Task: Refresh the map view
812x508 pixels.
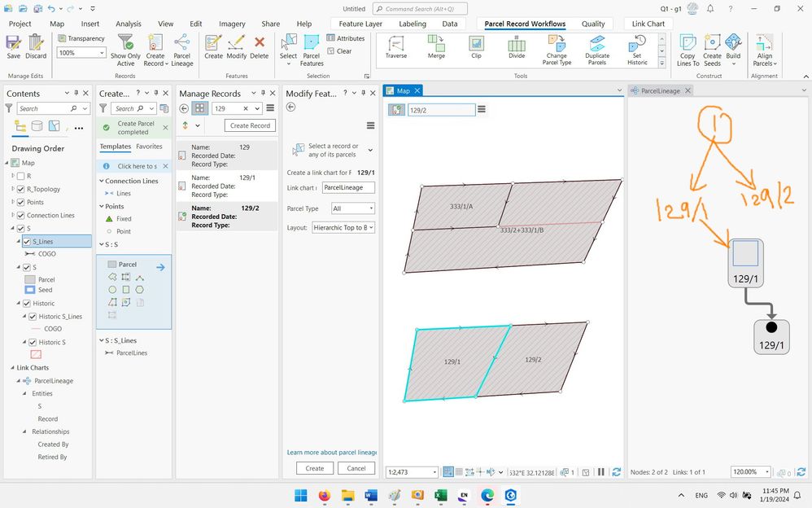Action: pyautogui.click(x=616, y=471)
